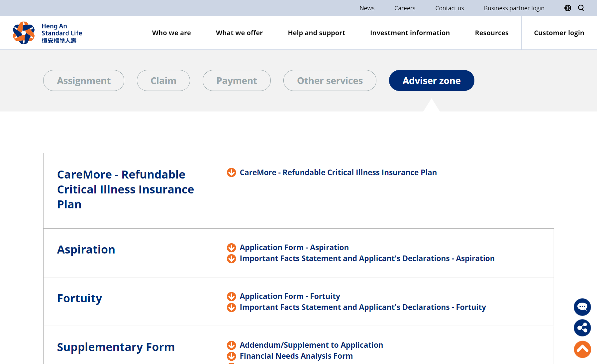The width and height of the screenshot is (597, 364).
Task: Click download icon beside CareMore plan
Action: click(232, 173)
